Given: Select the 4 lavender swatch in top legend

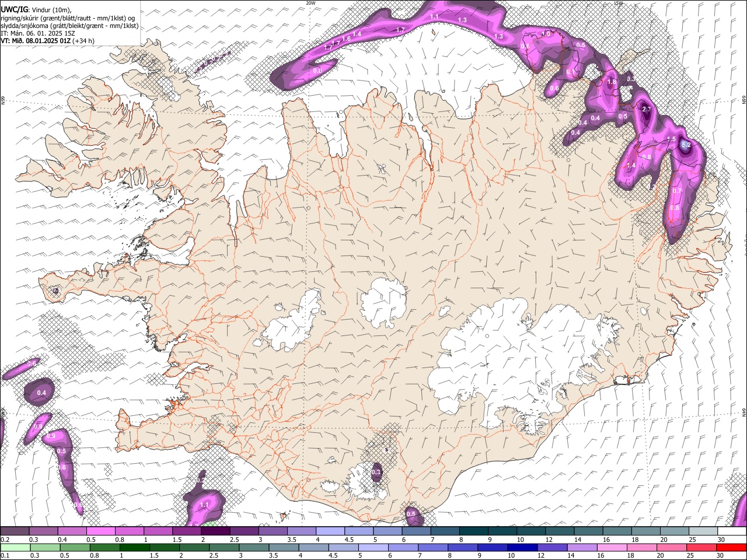Looking at the screenshot, I should pyautogui.click(x=330, y=531).
